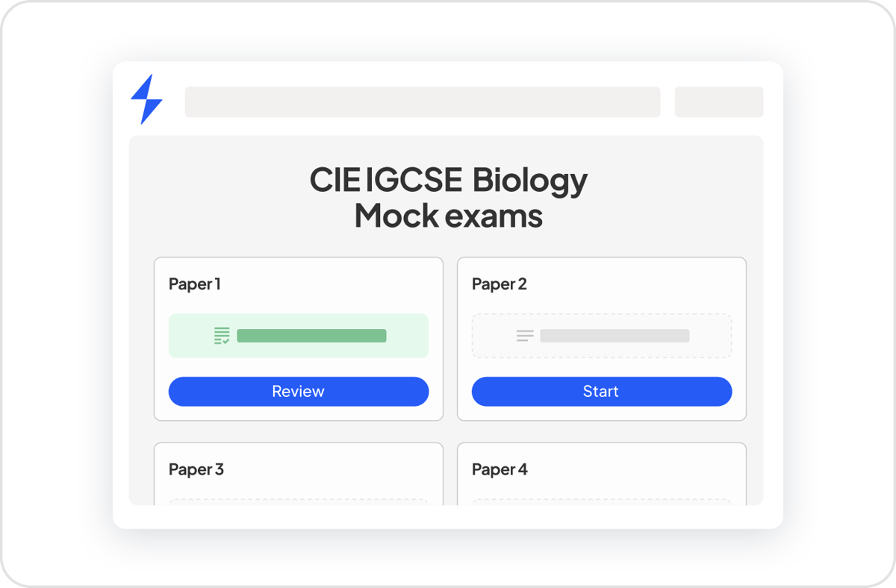Click the green checklist icon in Paper 1
Image resolution: width=896 pixels, height=588 pixels.
(222, 336)
